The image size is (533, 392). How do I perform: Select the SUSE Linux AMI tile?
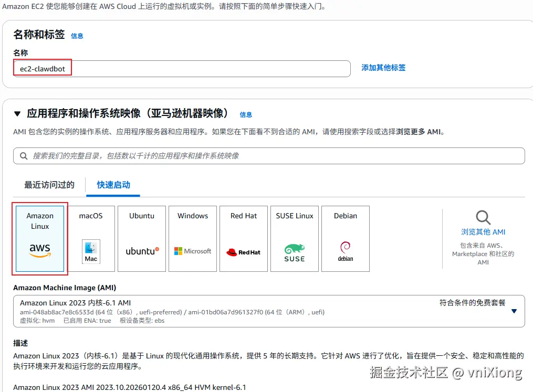coord(295,238)
